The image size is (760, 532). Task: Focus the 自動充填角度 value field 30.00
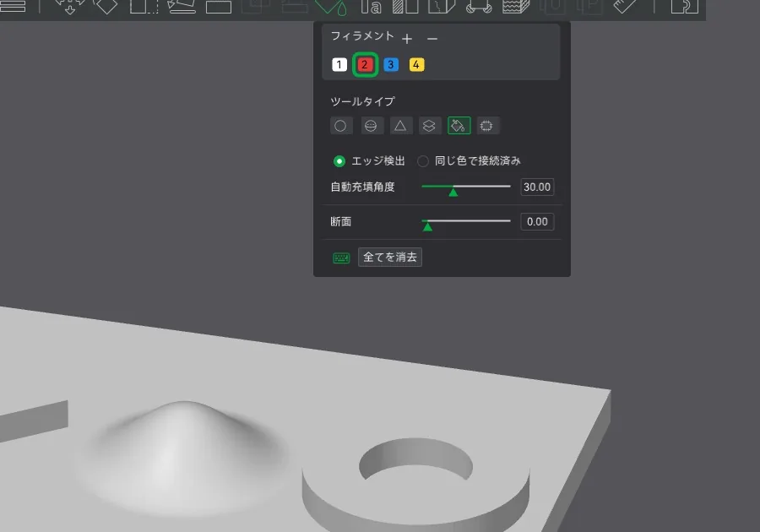coord(537,187)
